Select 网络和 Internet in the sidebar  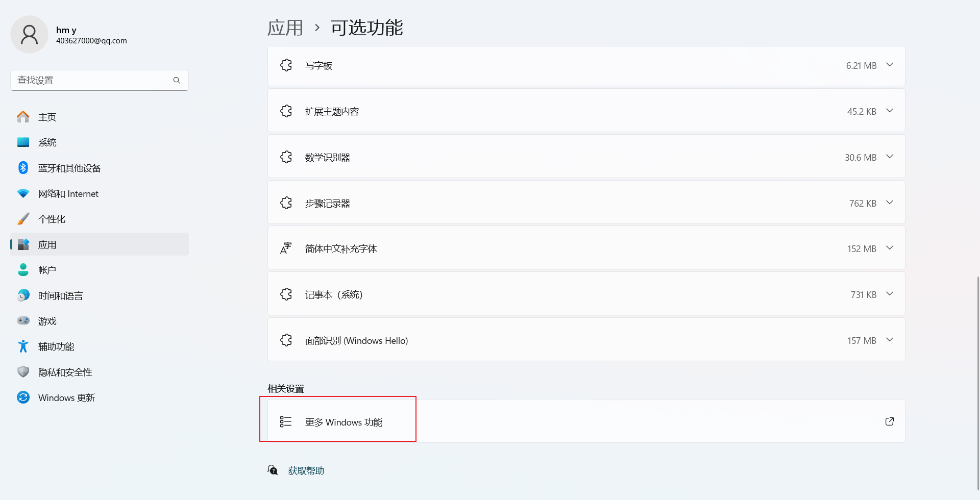click(x=68, y=194)
